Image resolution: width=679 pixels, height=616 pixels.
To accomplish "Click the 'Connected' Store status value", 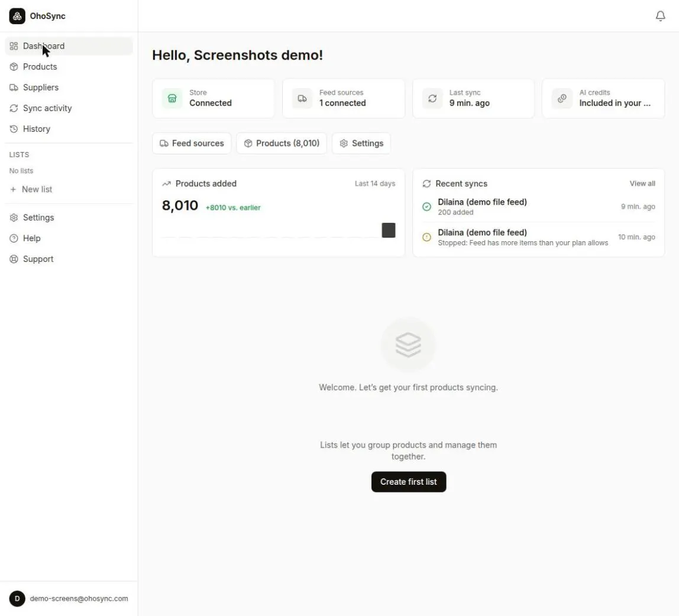I will point(211,103).
